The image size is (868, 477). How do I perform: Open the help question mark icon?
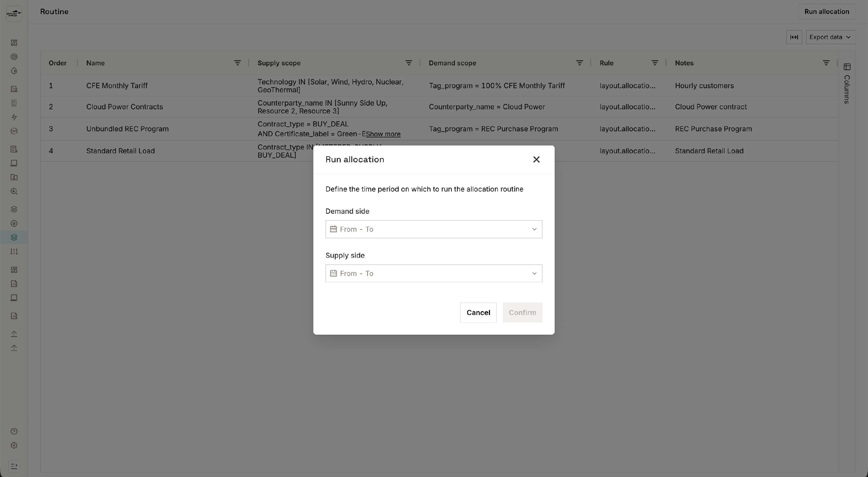(14, 431)
